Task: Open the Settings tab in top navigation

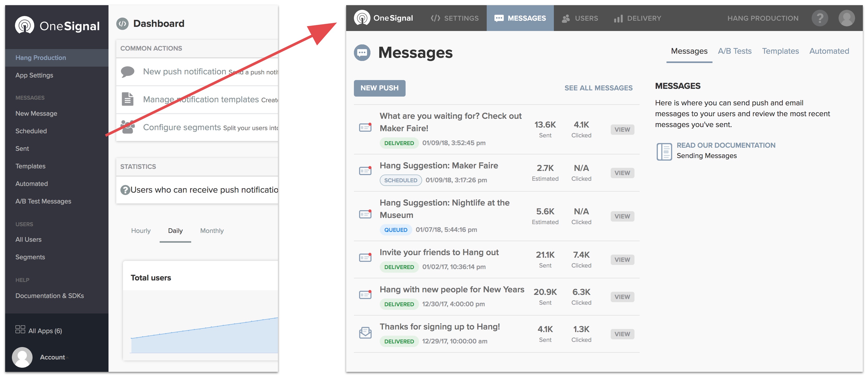Action: click(455, 18)
